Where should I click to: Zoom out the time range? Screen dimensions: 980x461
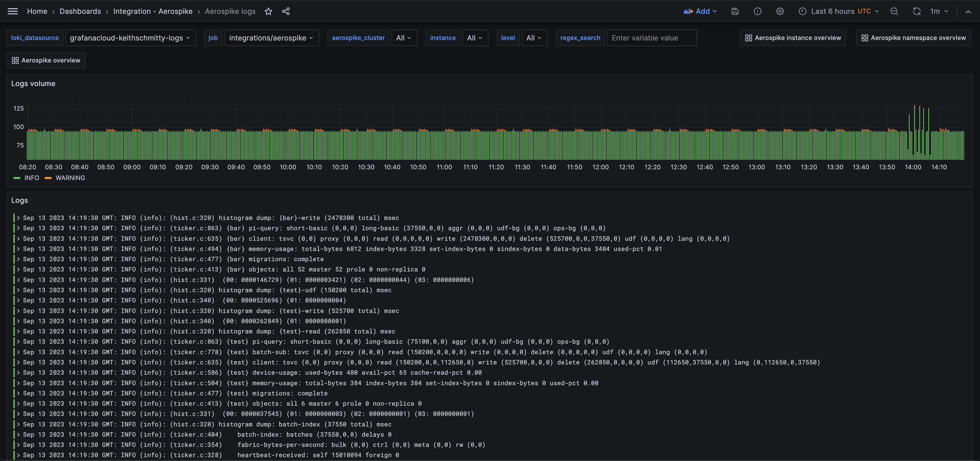(x=894, y=12)
